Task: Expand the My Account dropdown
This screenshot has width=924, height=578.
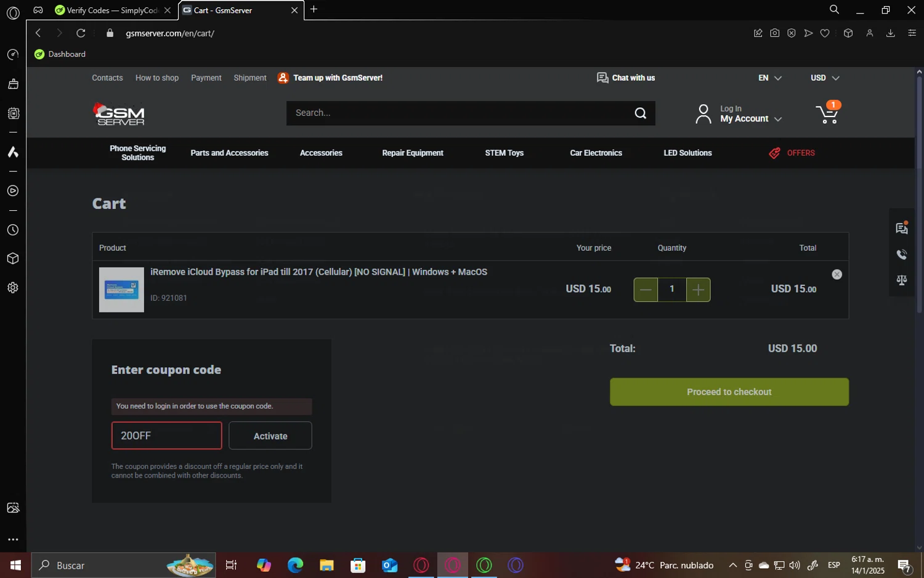Action: (751, 118)
